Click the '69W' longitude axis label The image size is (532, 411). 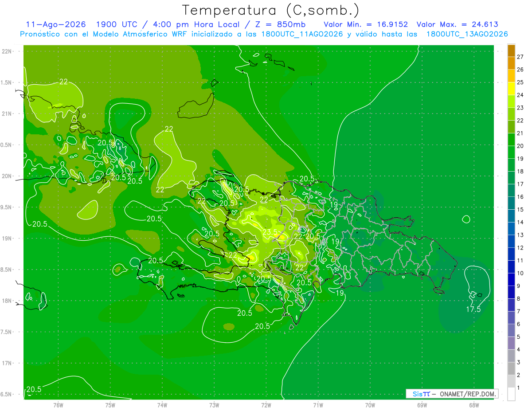pos(422,405)
